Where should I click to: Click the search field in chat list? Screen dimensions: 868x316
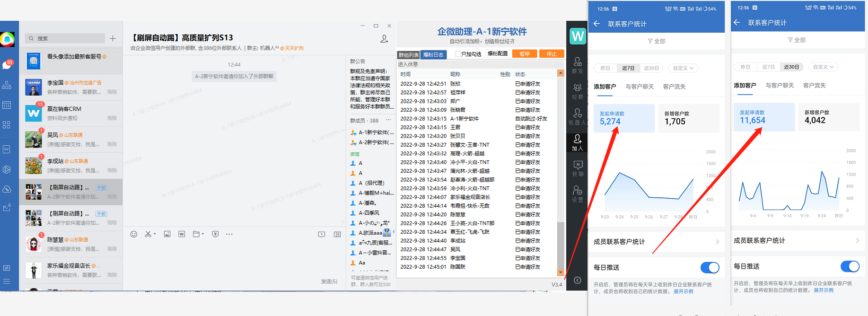pyautogui.click(x=66, y=38)
